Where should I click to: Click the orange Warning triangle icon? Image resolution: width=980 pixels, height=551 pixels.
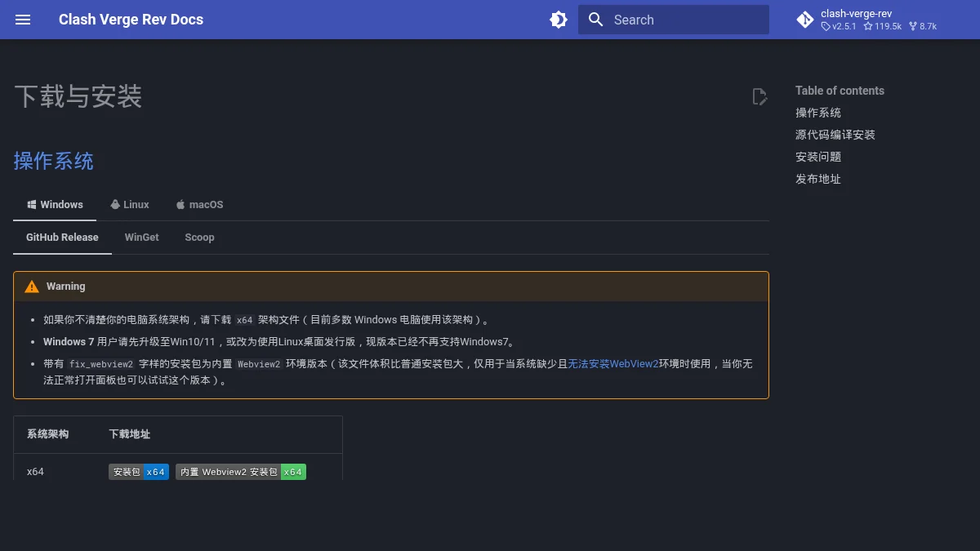click(x=32, y=287)
